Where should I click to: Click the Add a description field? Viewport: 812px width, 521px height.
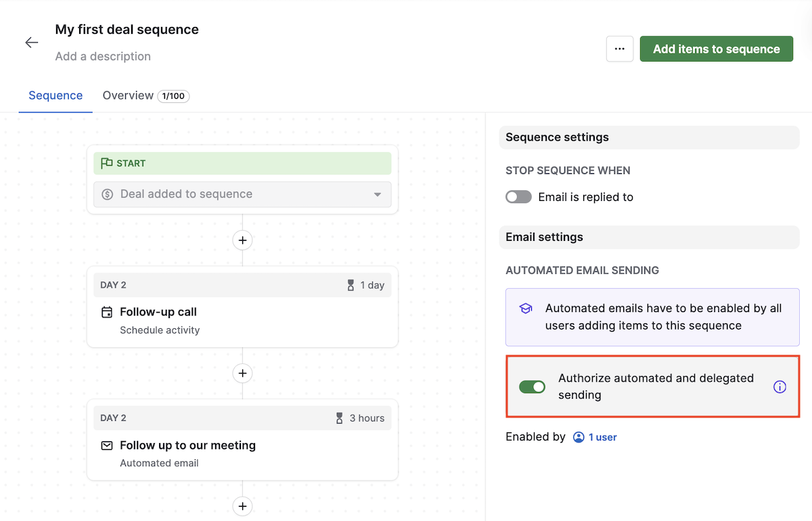point(103,56)
